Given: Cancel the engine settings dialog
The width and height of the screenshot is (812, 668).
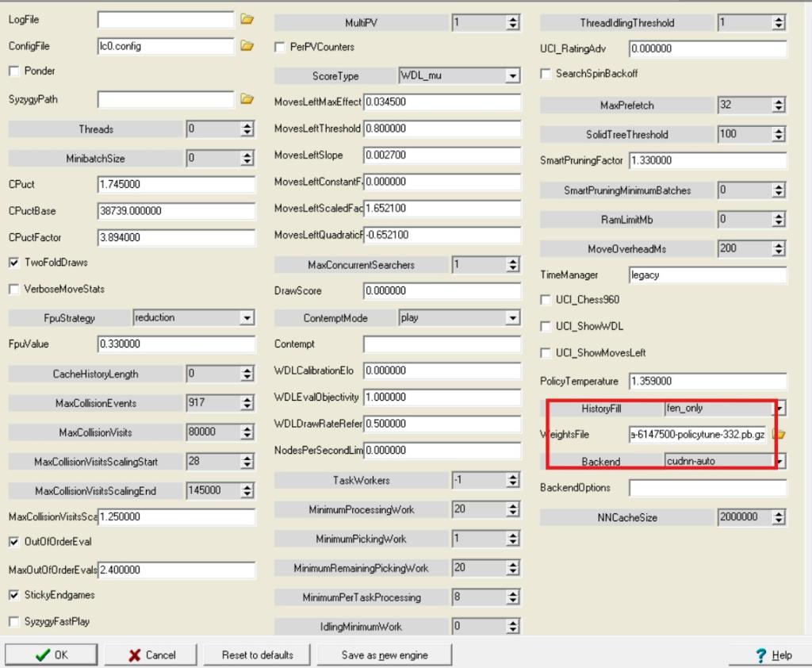Looking at the screenshot, I should (151, 655).
